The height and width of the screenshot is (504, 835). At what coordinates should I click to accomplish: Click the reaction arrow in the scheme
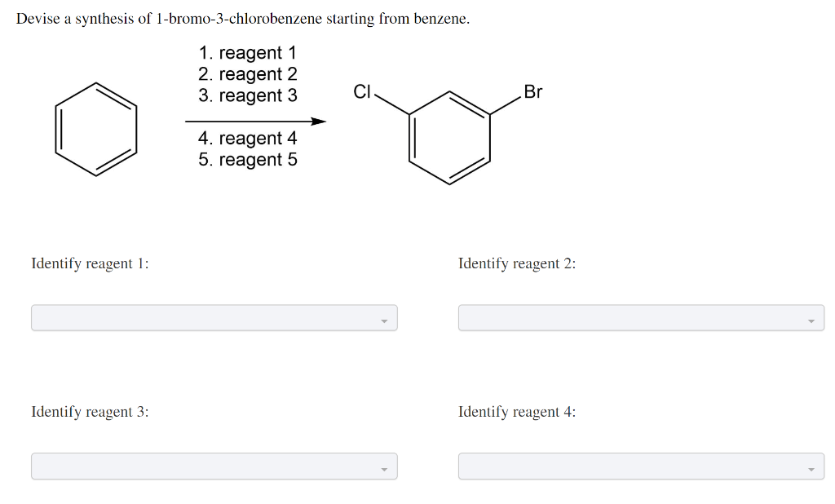point(253,120)
